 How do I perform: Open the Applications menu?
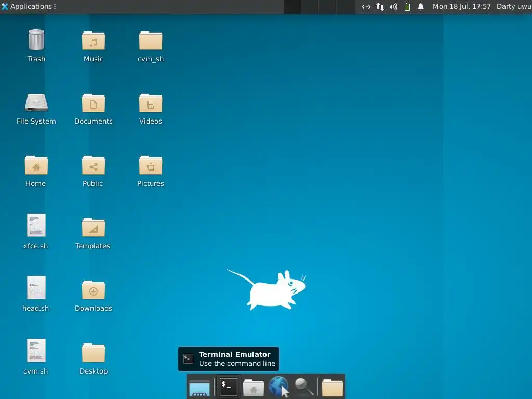(29, 6)
